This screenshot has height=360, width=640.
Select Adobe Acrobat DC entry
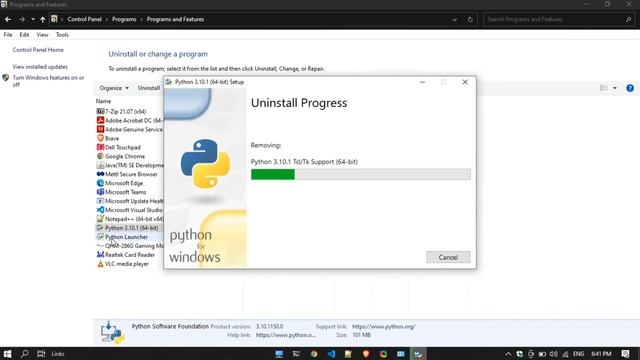click(129, 120)
